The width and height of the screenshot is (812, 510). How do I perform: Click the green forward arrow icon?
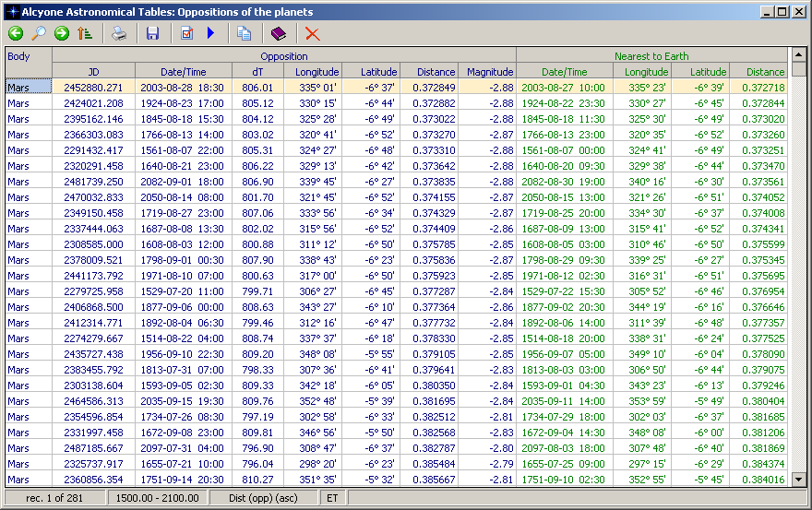62,34
